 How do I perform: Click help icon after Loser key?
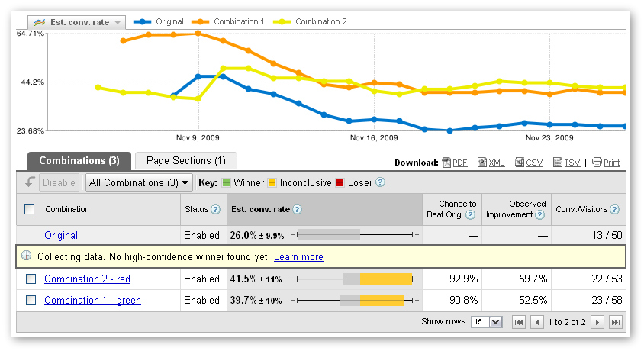click(x=380, y=183)
